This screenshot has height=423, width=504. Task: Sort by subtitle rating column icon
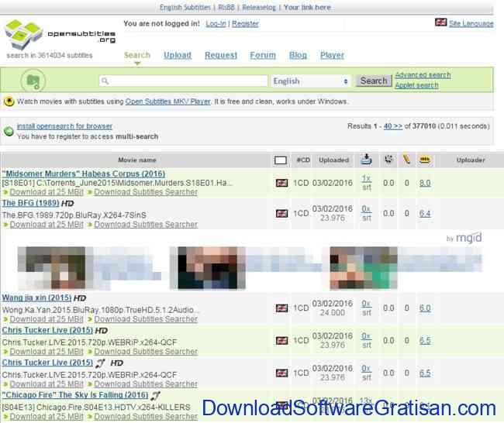388,159
